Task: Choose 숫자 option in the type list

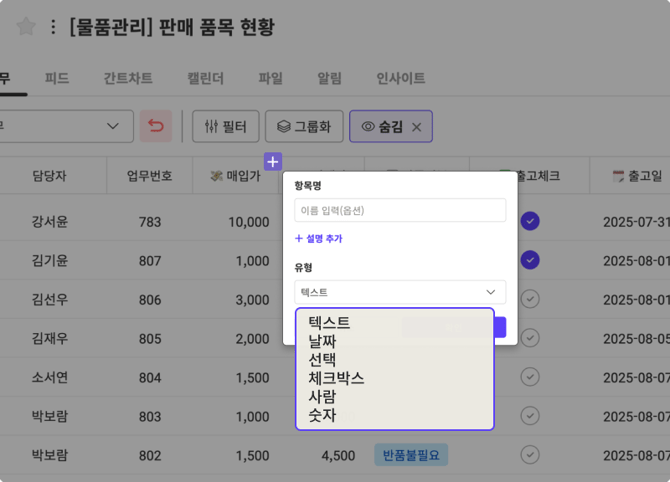Action: click(x=322, y=415)
